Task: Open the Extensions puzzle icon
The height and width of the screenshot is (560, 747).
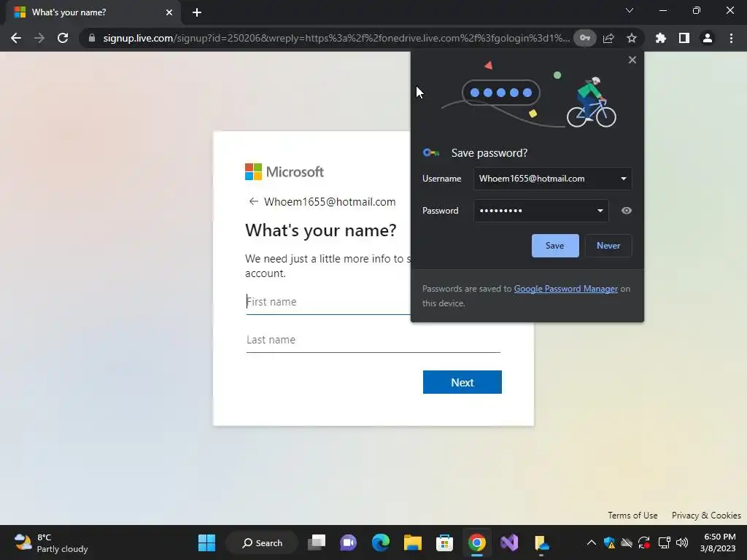Action: tap(660, 38)
